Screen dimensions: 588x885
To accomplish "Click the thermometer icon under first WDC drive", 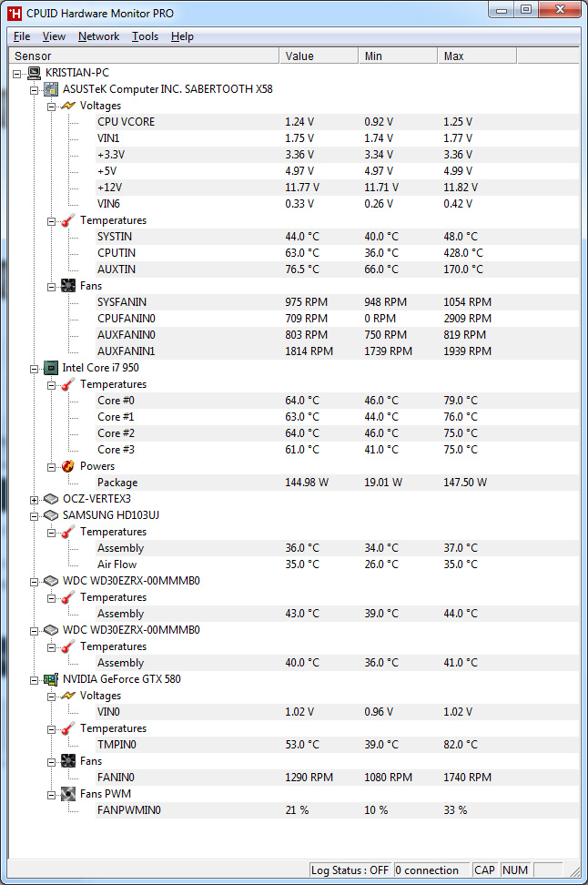I will [68, 597].
